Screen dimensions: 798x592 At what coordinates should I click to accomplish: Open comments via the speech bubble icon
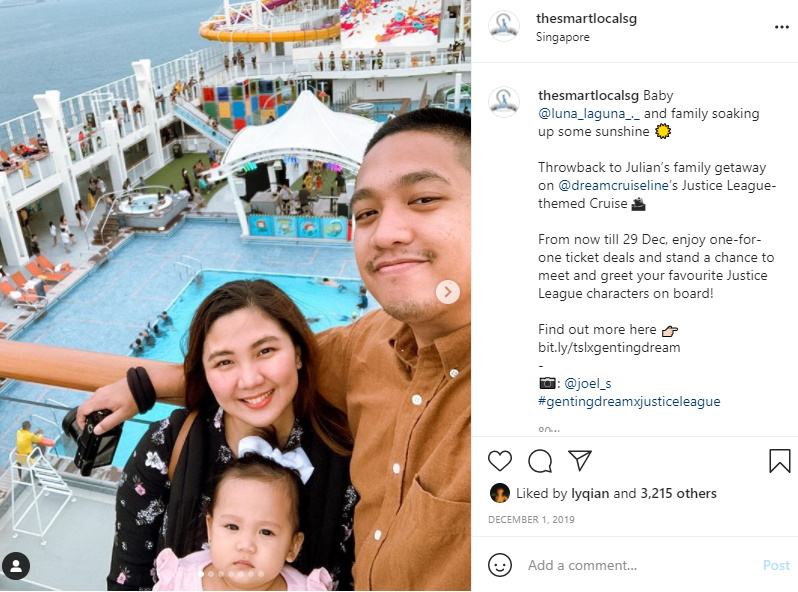coord(540,461)
